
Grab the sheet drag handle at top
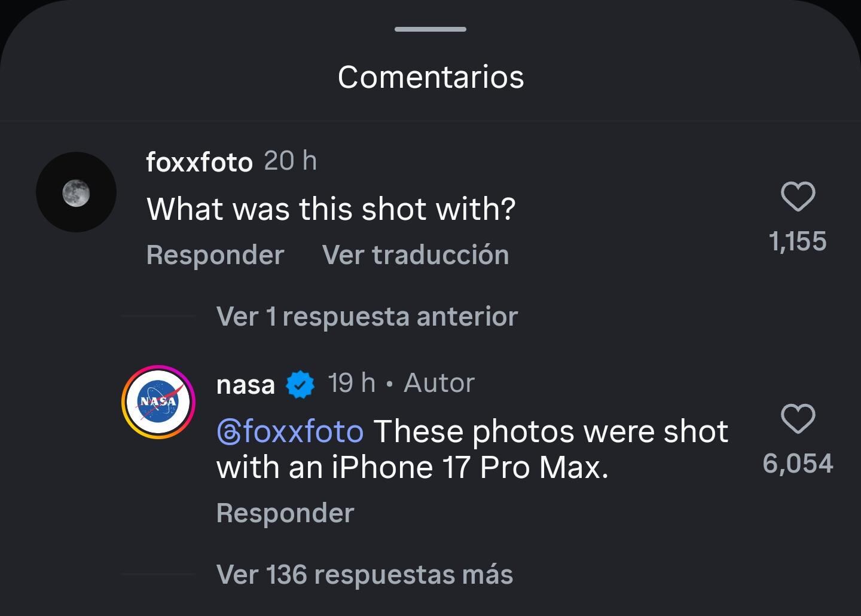coord(429,28)
